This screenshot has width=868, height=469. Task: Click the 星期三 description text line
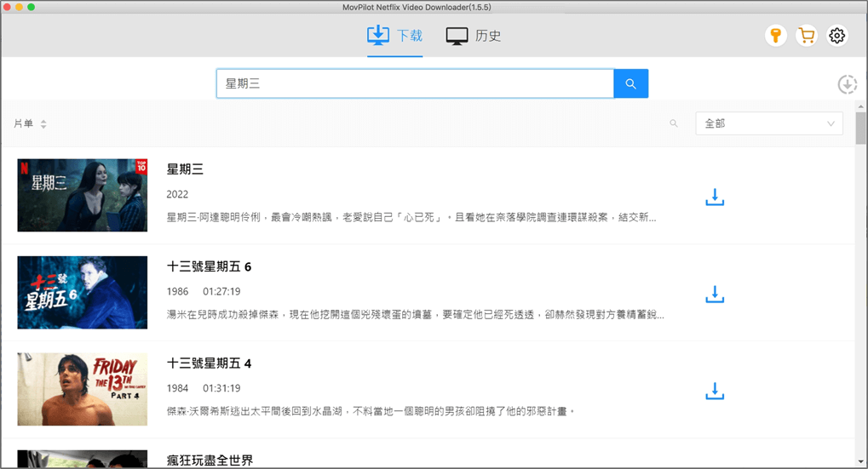pos(411,217)
